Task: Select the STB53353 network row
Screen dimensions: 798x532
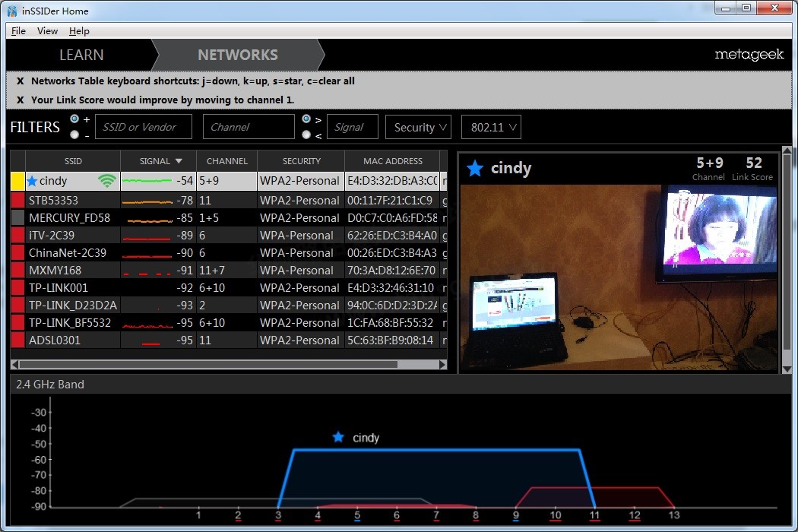Action: [229, 200]
